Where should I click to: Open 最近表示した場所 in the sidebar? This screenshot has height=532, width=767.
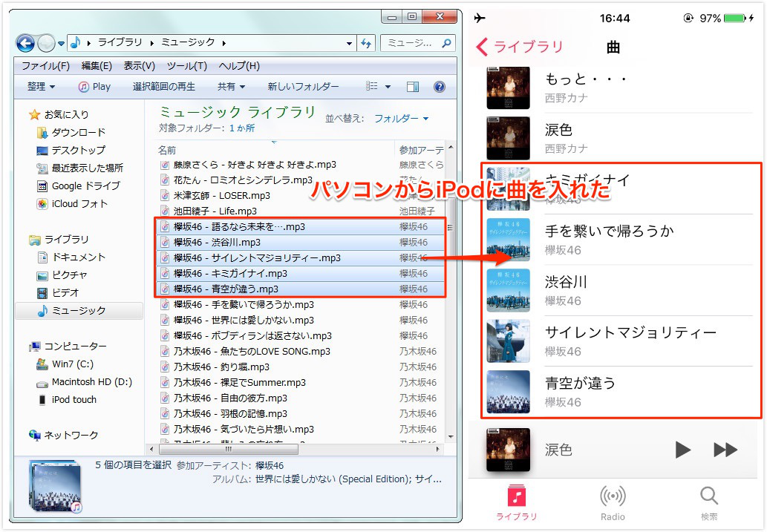tap(80, 168)
